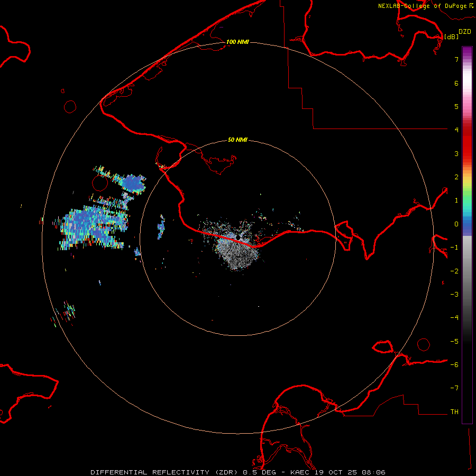Click the 1 dB value on the color scale
Viewport: 476px width, 476px height.
pos(456,200)
